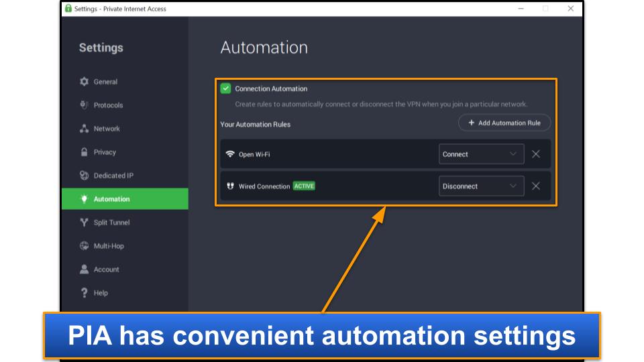Click the Create rules description text
The image size is (644, 362).
[381, 105]
